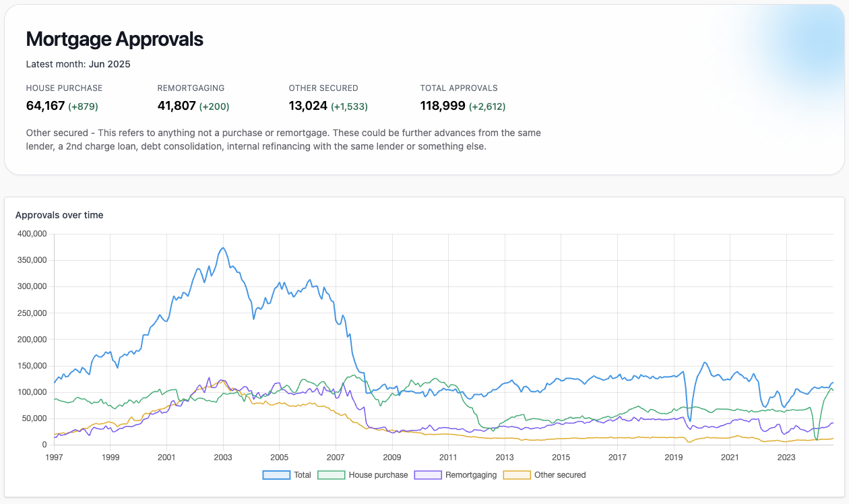Click the house purchase value 64,167
The height and width of the screenshot is (504, 849).
[45, 106]
